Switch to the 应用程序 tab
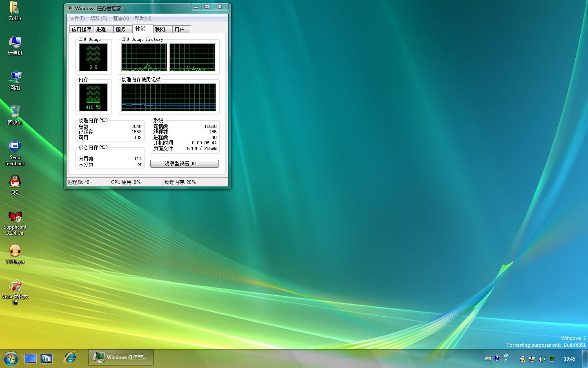The width and height of the screenshot is (588, 368). [82, 29]
